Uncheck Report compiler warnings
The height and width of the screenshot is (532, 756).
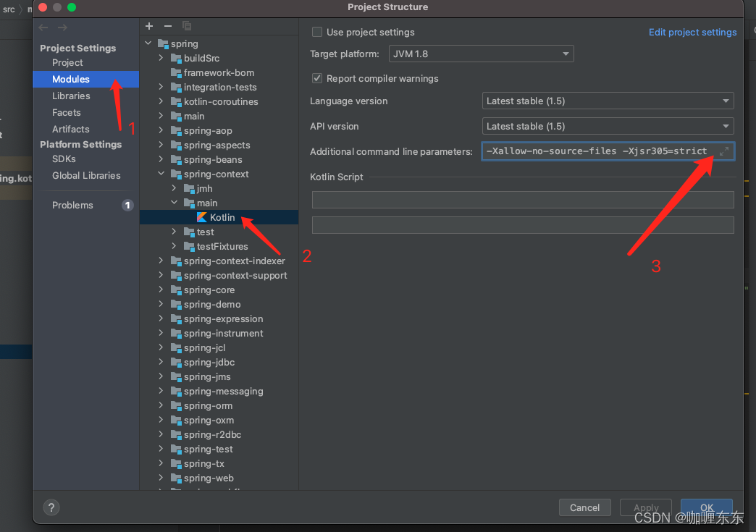(x=316, y=78)
